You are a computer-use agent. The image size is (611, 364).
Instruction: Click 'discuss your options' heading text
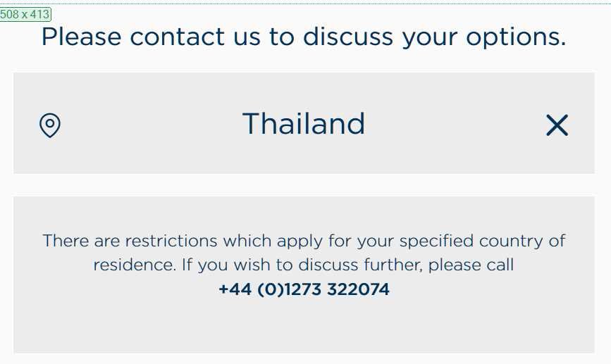[435, 37]
